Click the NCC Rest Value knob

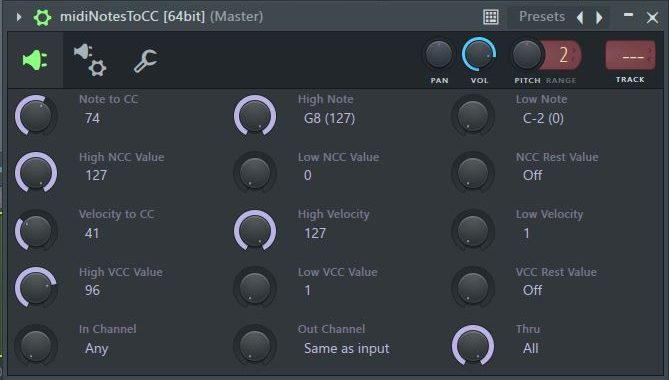point(473,173)
